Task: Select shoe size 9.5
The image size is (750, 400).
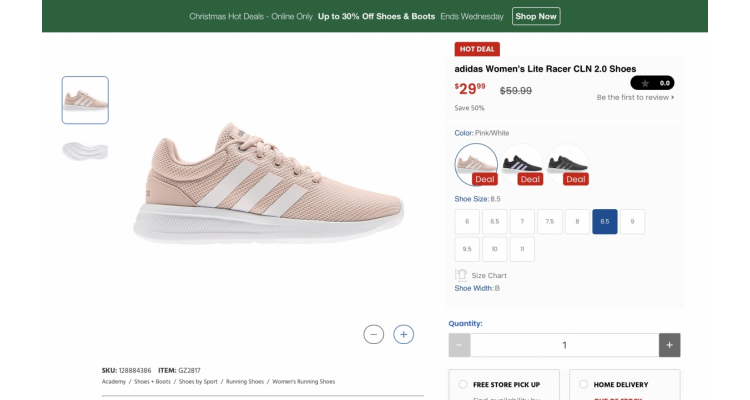Action: click(x=467, y=249)
